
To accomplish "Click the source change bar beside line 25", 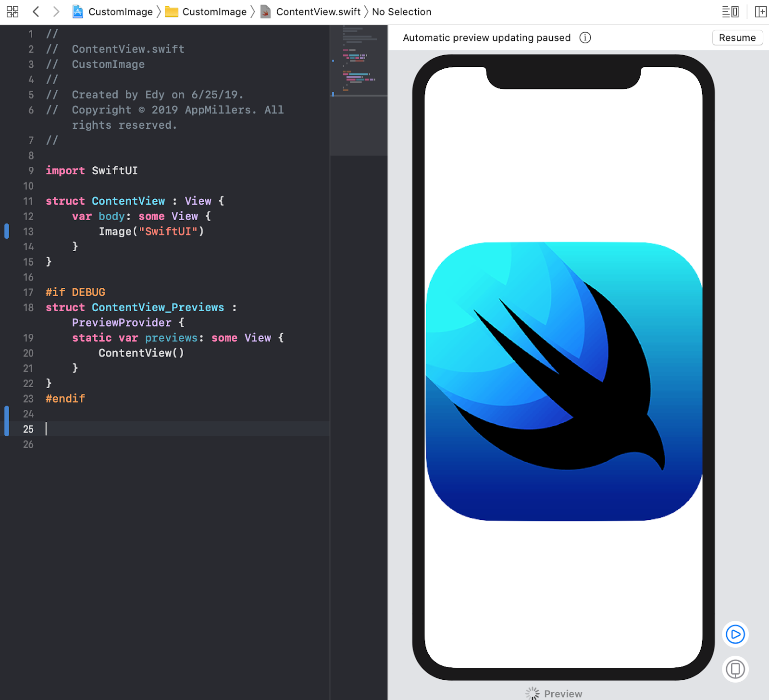I will [7, 421].
